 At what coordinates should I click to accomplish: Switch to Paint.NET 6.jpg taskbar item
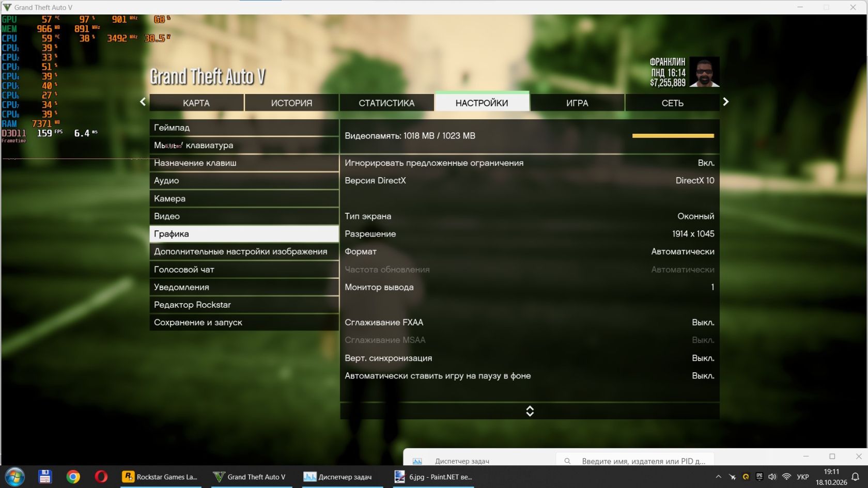pos(433,477)
